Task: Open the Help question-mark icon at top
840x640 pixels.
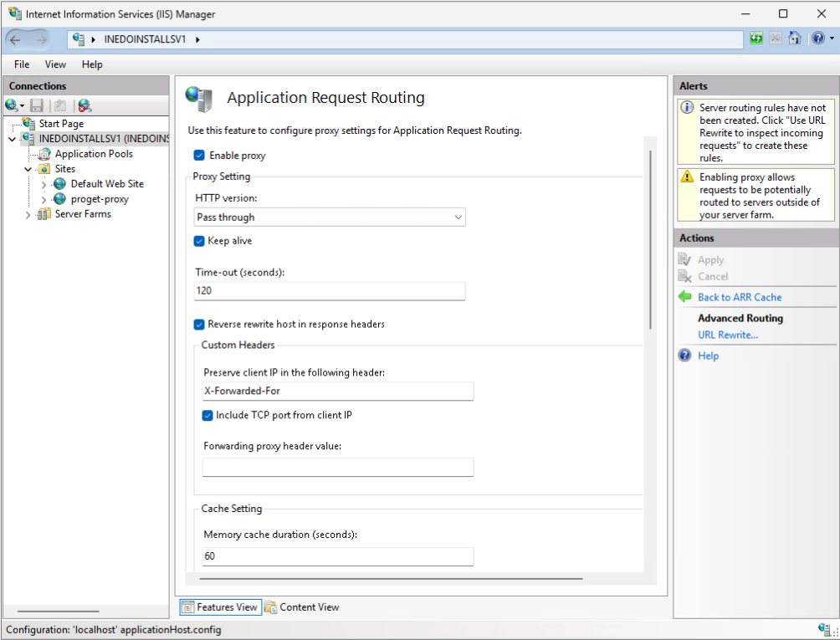Action: click(x=817, y=38)
